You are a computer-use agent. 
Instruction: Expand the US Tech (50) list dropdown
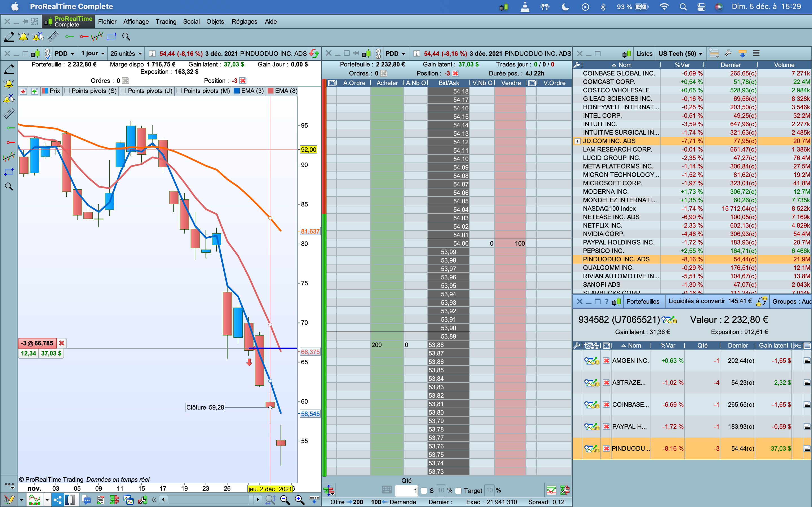[x=680, y=53]
